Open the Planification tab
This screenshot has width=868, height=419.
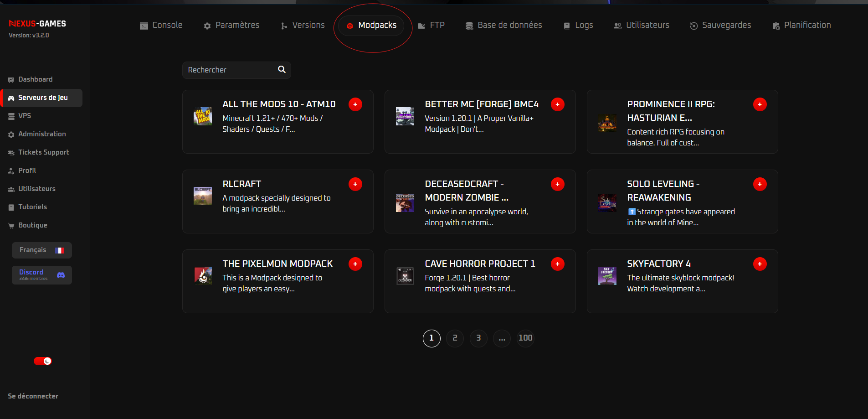(x=801, y=26)
